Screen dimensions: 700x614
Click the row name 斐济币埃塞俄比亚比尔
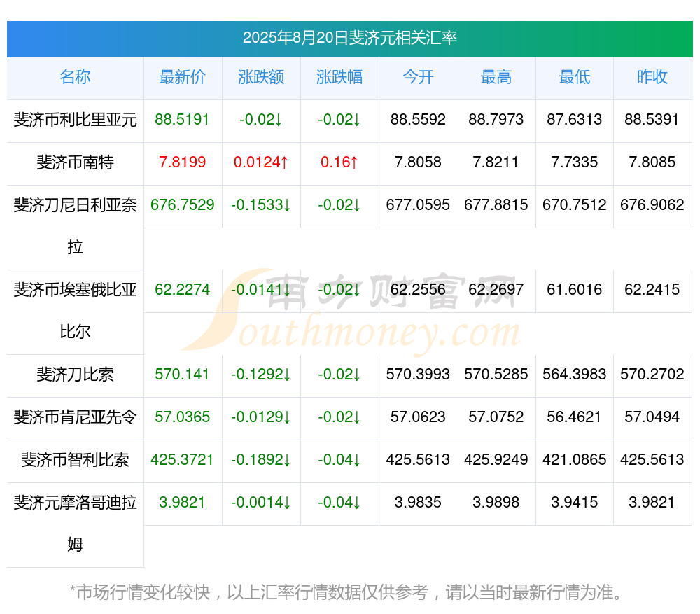pos(75,311)
